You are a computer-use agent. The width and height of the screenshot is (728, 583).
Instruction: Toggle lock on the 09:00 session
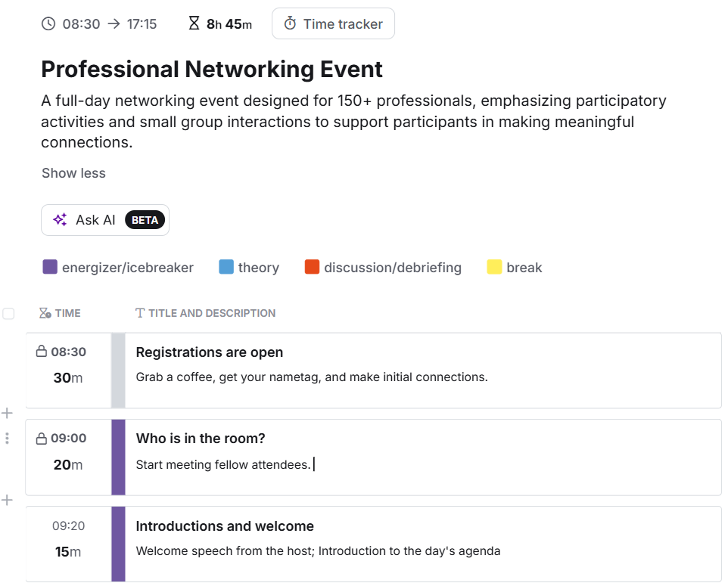(42, 438)
